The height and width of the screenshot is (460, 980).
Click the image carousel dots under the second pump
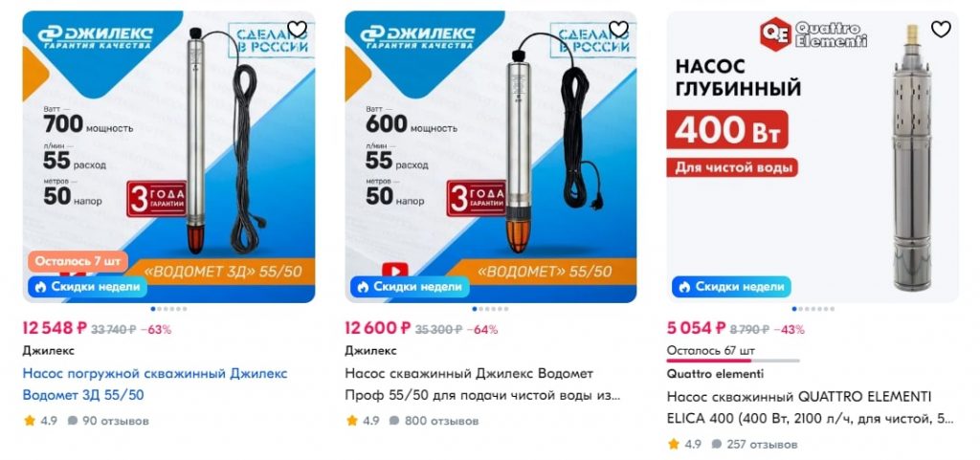491,309
